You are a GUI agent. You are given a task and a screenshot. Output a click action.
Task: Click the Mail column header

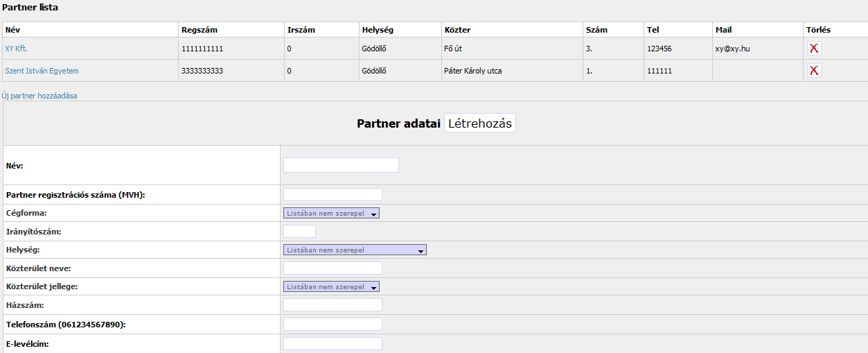pos(758,30)
